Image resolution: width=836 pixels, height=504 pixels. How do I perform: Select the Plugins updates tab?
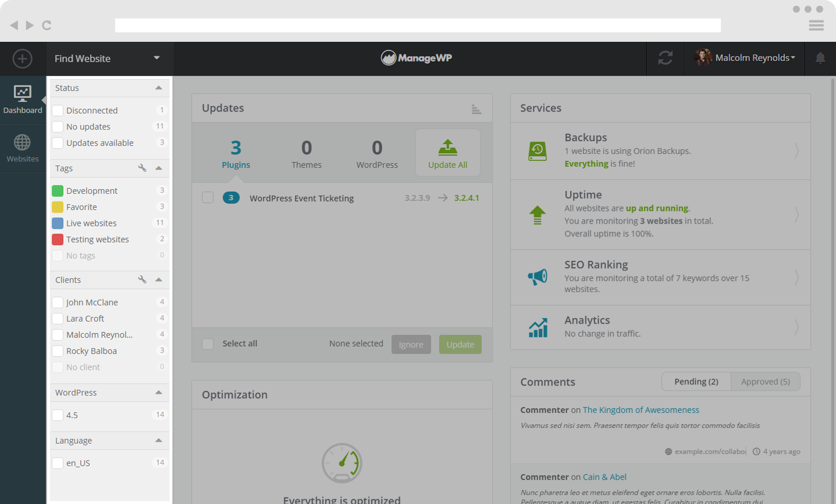[x=236, y=154]
